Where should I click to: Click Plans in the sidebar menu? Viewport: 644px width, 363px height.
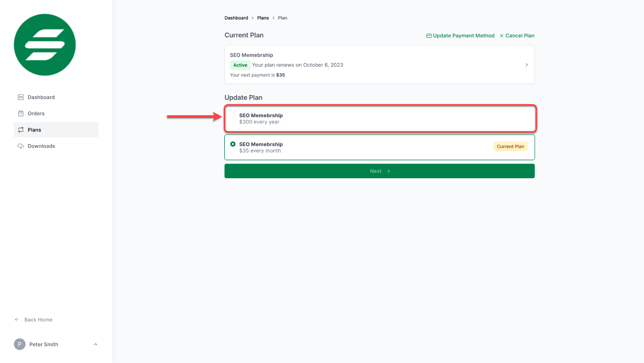(x=34, y=129)
